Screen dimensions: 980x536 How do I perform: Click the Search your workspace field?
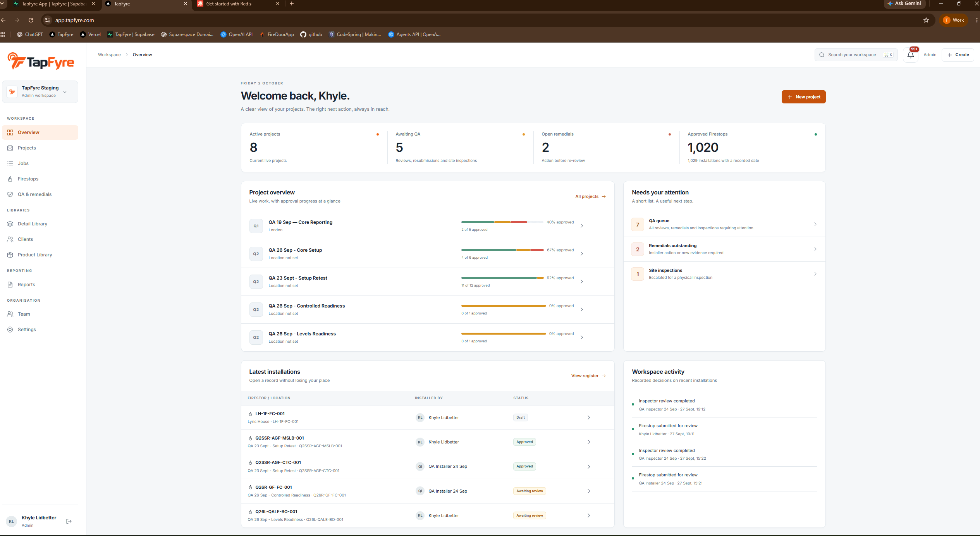856,55
